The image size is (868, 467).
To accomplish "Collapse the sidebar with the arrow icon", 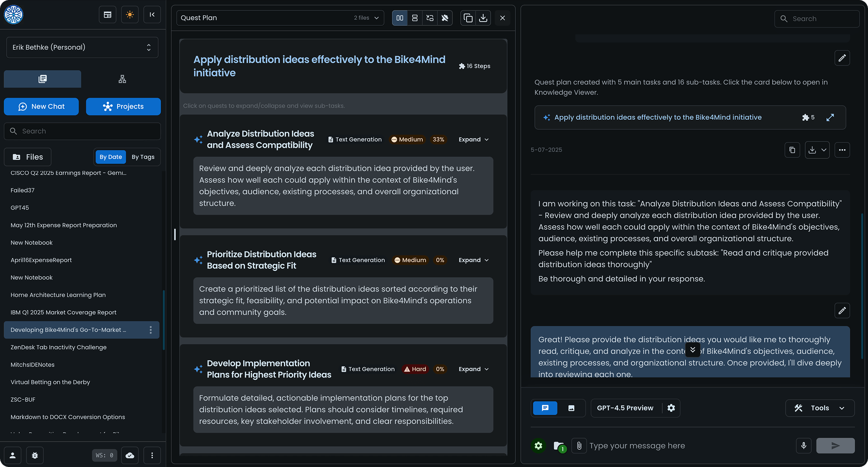I will click(152, 15).
